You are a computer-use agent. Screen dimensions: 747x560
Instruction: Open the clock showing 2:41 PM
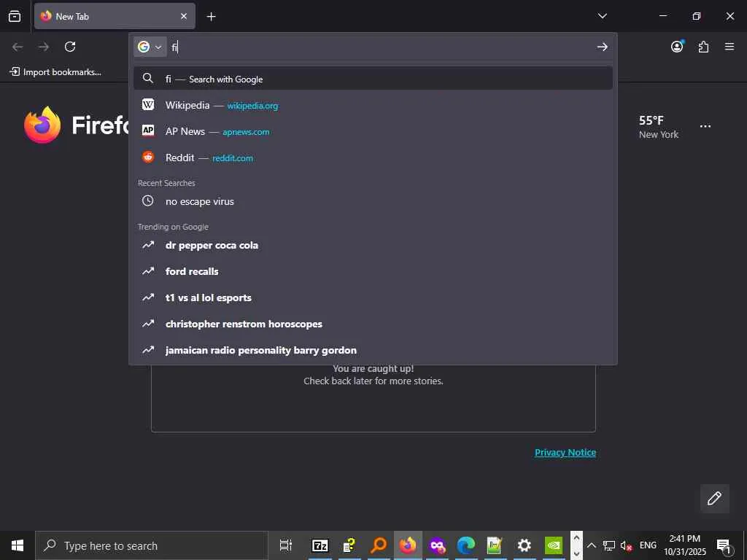pyautogui.click(x=684, y=545)
